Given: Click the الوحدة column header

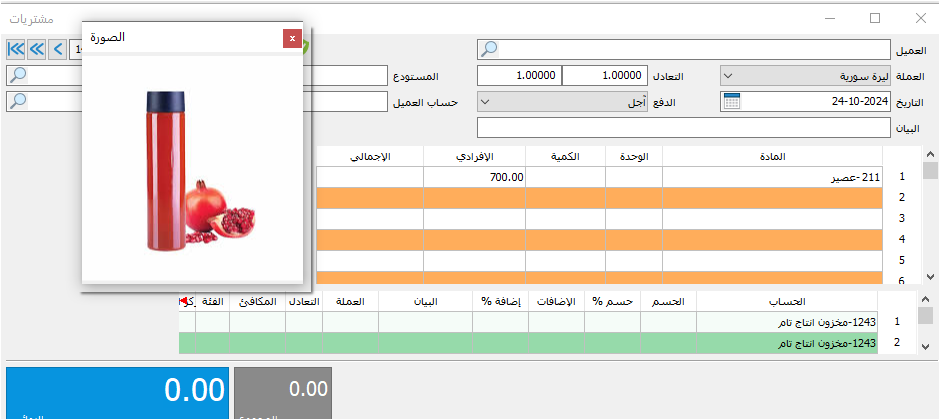Looking at the screenshot, I should coord(634,156).
